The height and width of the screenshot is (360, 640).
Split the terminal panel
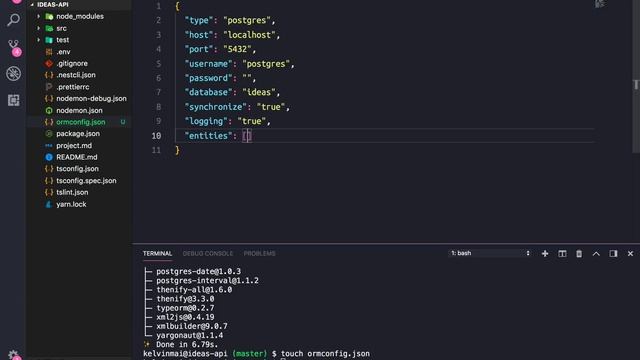coord(562,253)
